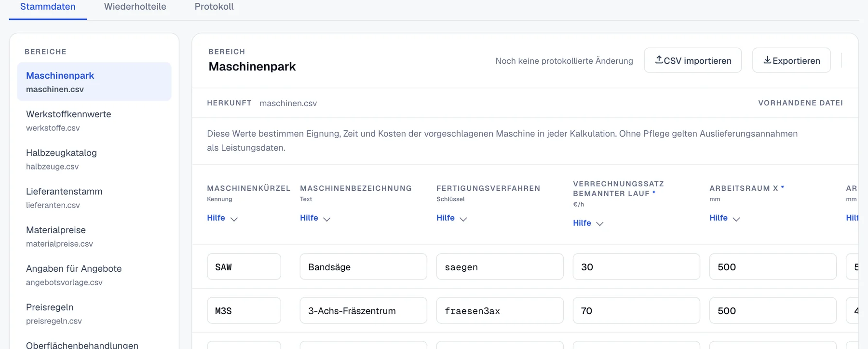
Task: Open the Halbzeugkatalog area
Action: (94, 159)
